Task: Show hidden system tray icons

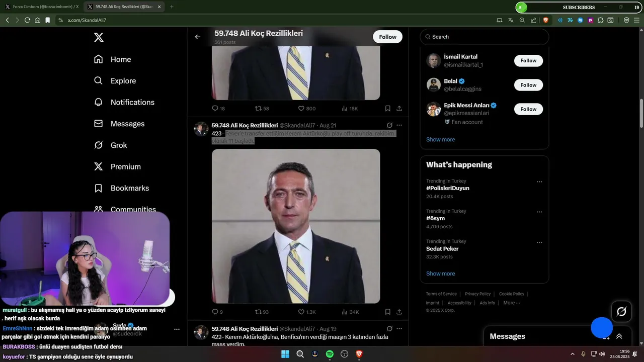Action: coord(573,354)
